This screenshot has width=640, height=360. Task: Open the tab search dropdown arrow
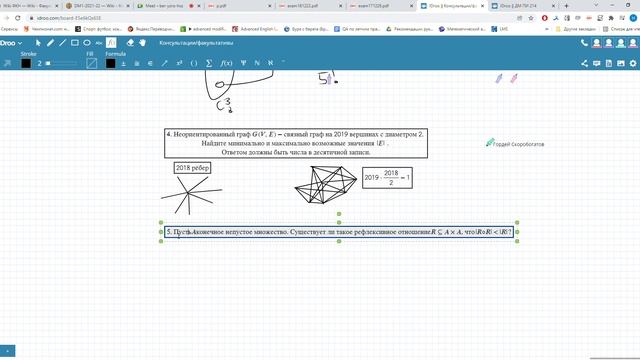coord(596,6)
